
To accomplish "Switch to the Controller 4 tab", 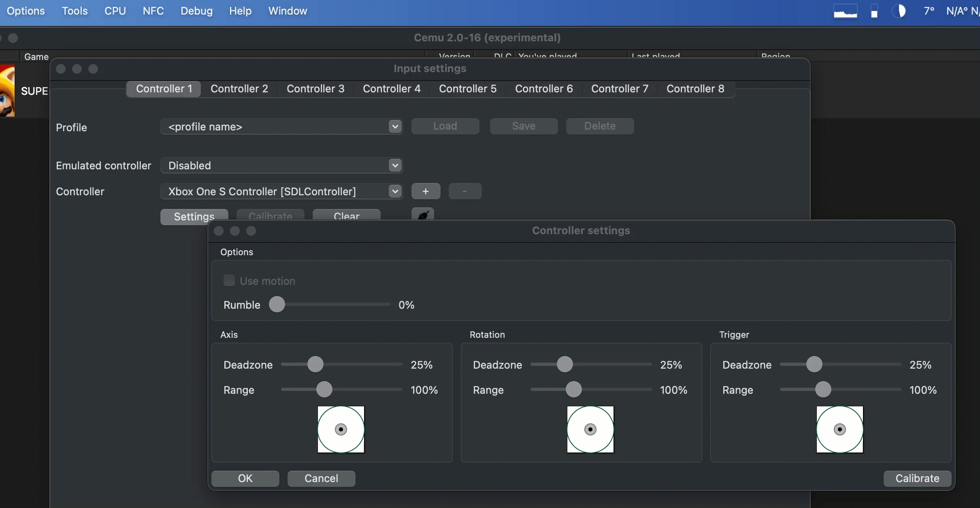I will click(392, 89).
